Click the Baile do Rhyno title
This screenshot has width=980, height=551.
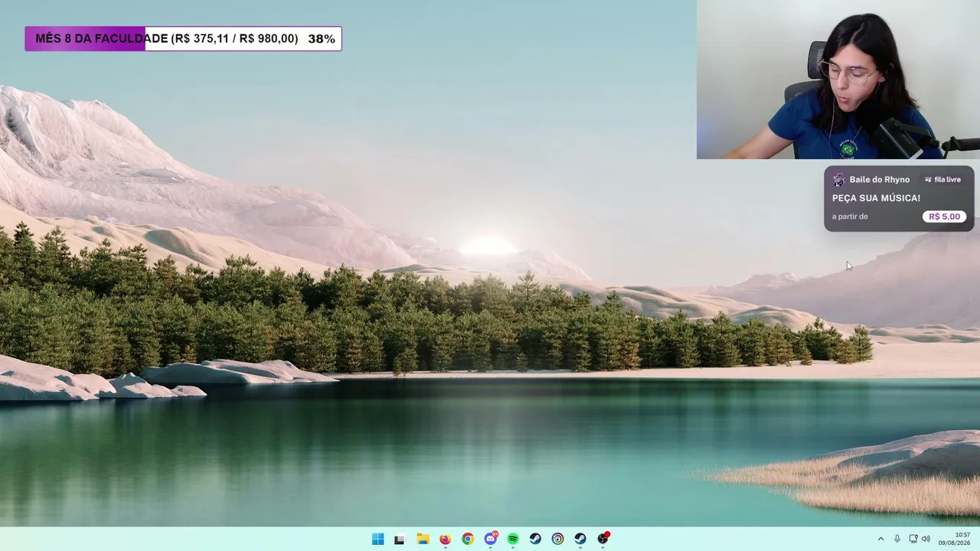click(x=880, y=180)
